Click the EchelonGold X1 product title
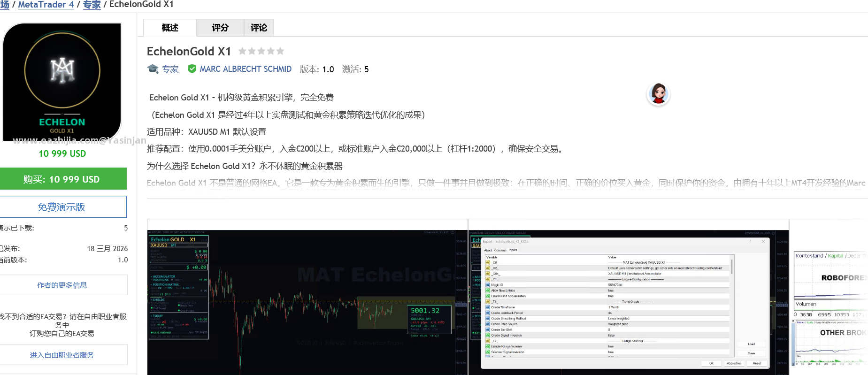 [x=189, y=51]
